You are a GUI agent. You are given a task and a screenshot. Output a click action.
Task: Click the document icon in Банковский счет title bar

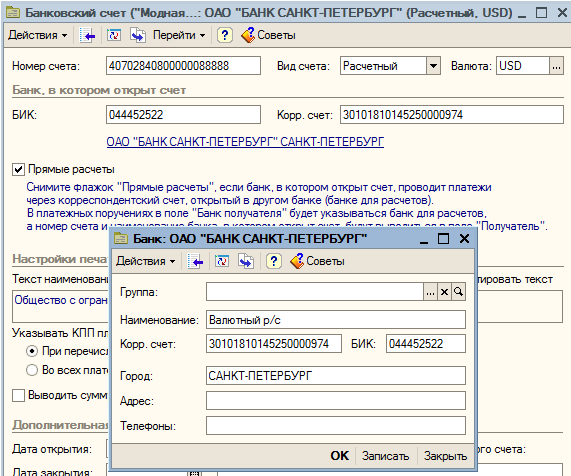(x=13, y=13)
